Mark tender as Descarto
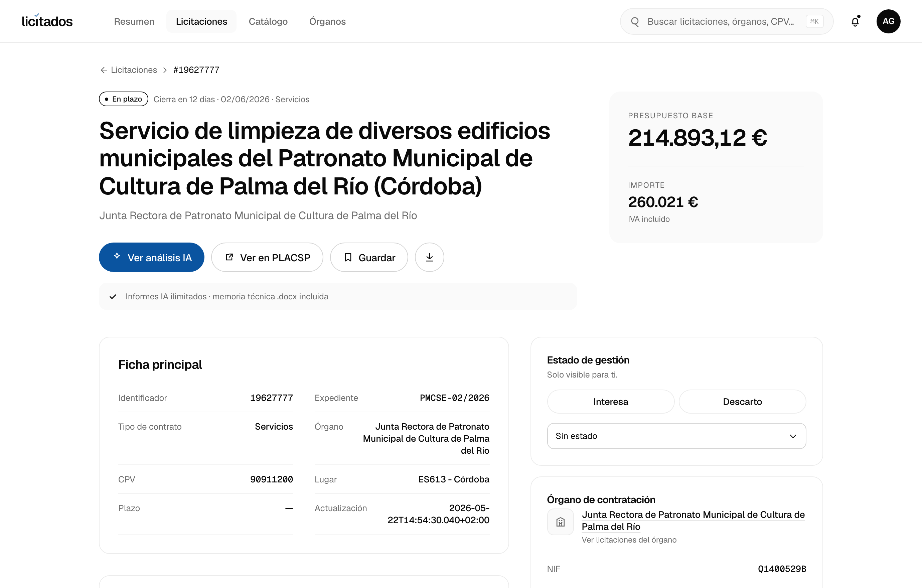922x588 pixels. tap(742, 402)
